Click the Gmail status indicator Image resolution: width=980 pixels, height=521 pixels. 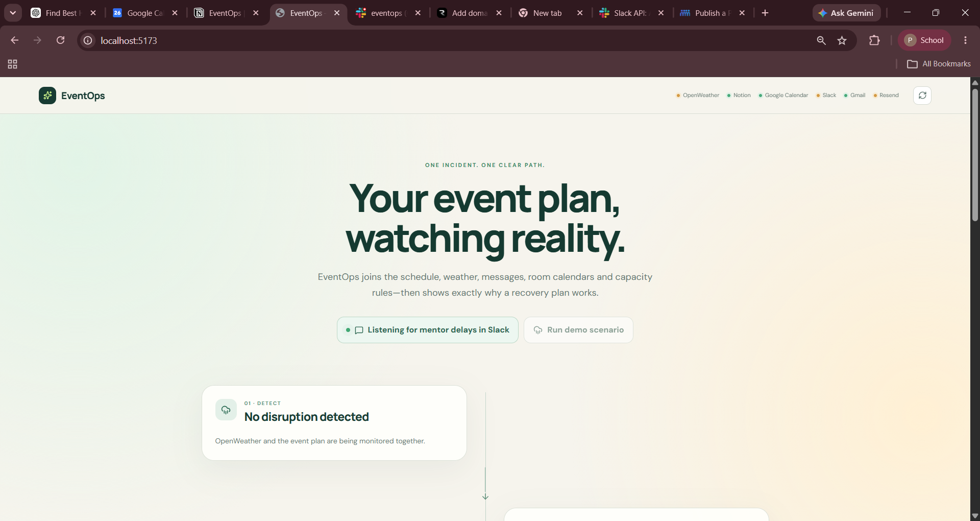[855, 96]
